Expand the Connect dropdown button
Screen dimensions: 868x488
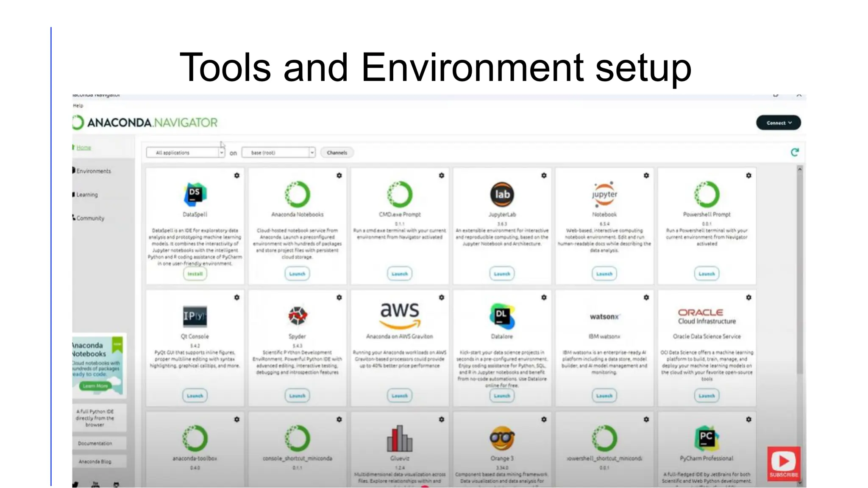click(x=779, y=123)
